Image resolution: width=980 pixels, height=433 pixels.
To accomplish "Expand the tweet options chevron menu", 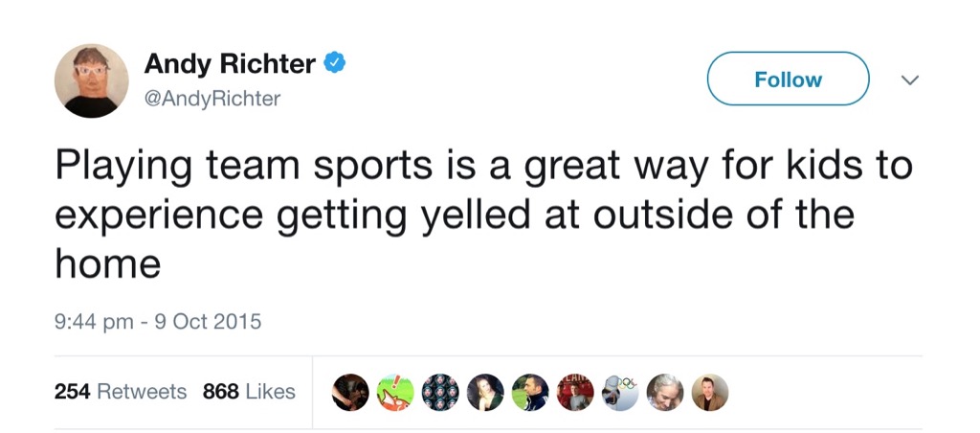I will click(x=910, y=80).
